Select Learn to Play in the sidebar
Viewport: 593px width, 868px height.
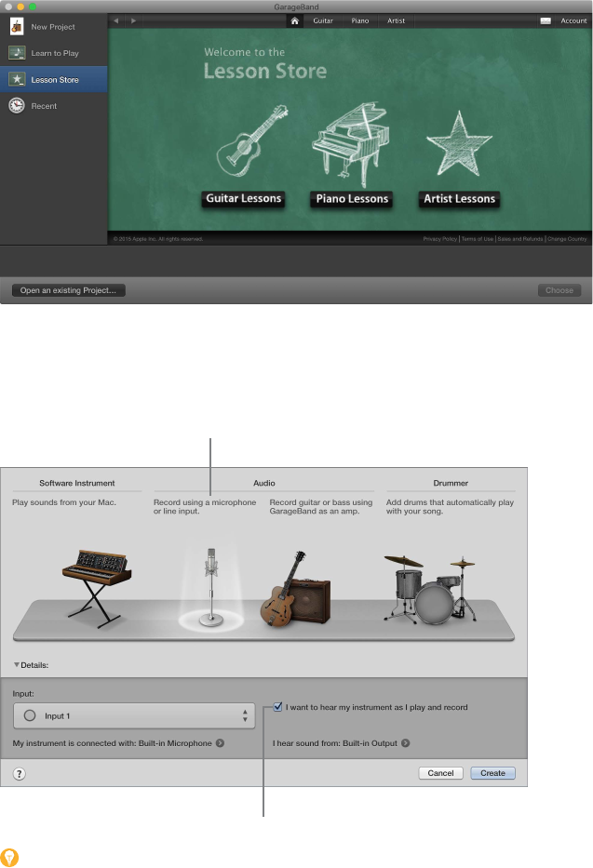(x=54, y=53)
